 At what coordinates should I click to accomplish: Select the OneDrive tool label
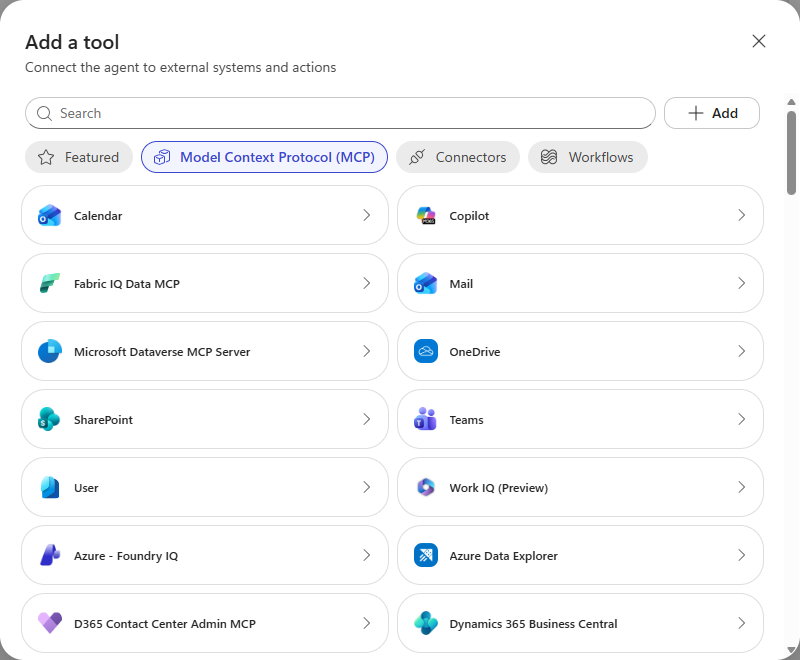pyautogui.click(x=474, y=351)
